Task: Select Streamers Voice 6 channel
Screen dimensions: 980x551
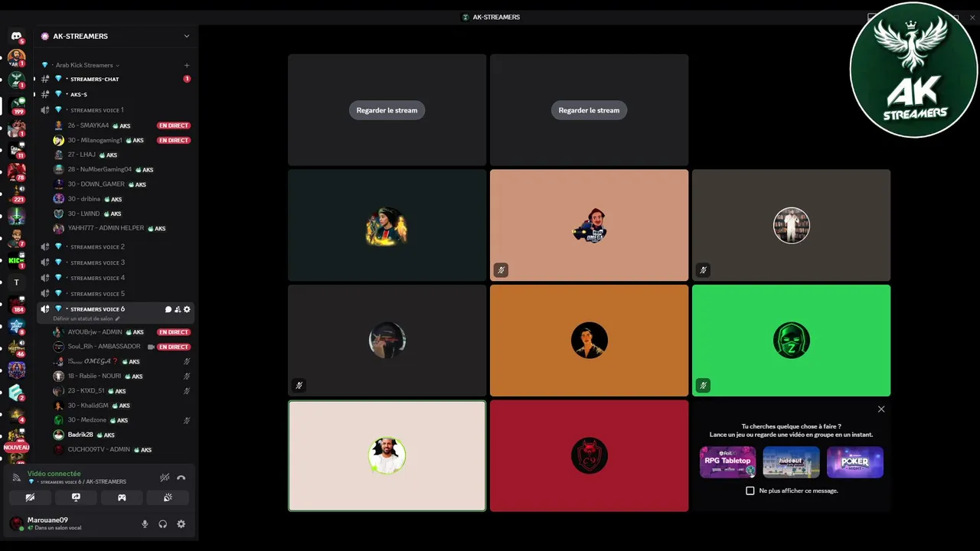Action: click(x=97, y=309)
